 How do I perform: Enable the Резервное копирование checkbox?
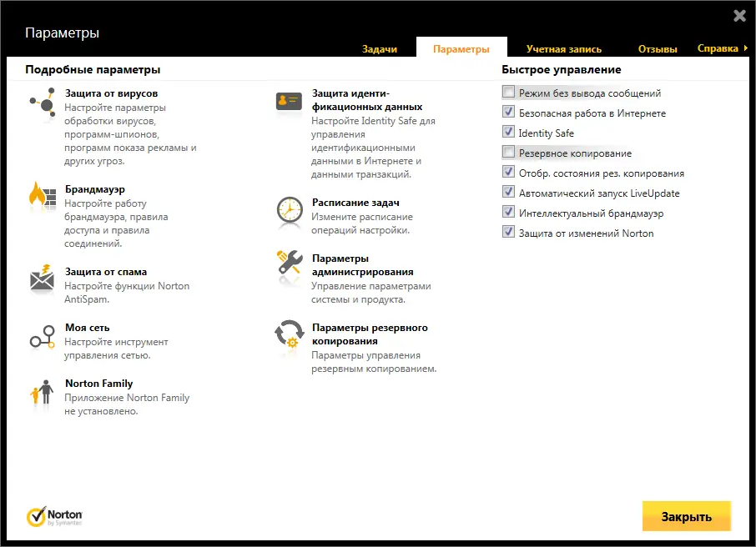[x=508, y=152]
